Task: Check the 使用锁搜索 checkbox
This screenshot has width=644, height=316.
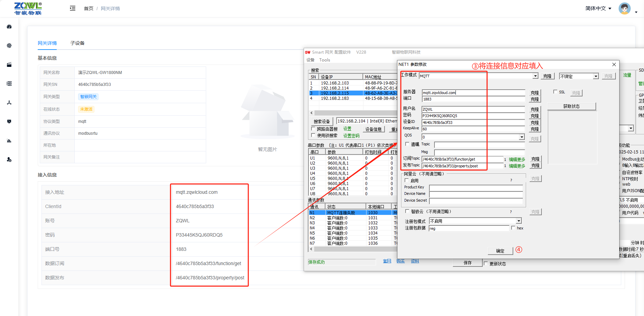Action: (313, 135)
